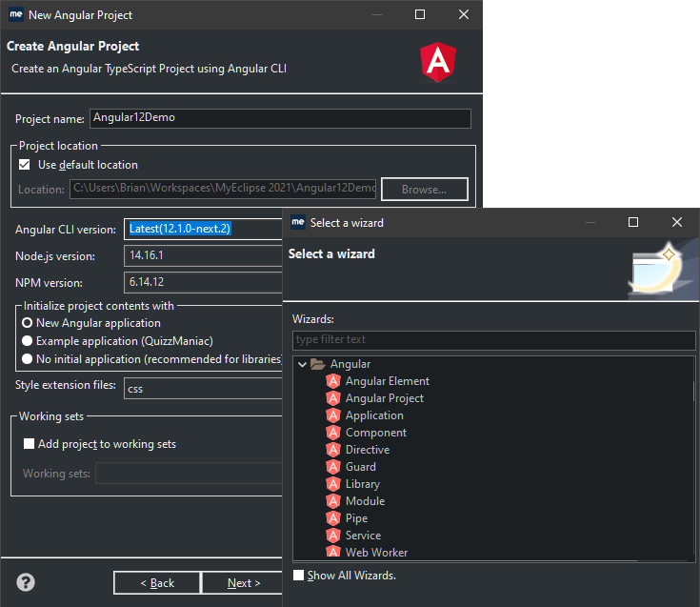Select Application in the wizard list
The width and height of the screenshot is (700, 607).
(x=374, y=415)
